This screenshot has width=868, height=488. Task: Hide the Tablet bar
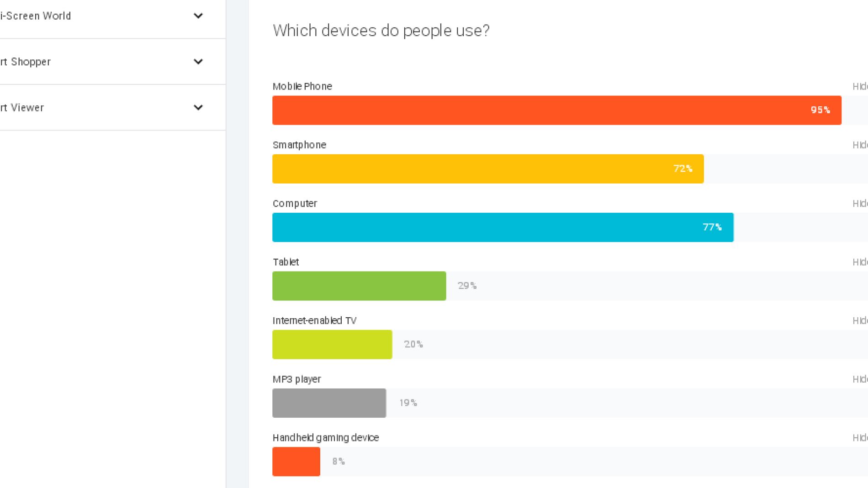click(x=860, y=262)
